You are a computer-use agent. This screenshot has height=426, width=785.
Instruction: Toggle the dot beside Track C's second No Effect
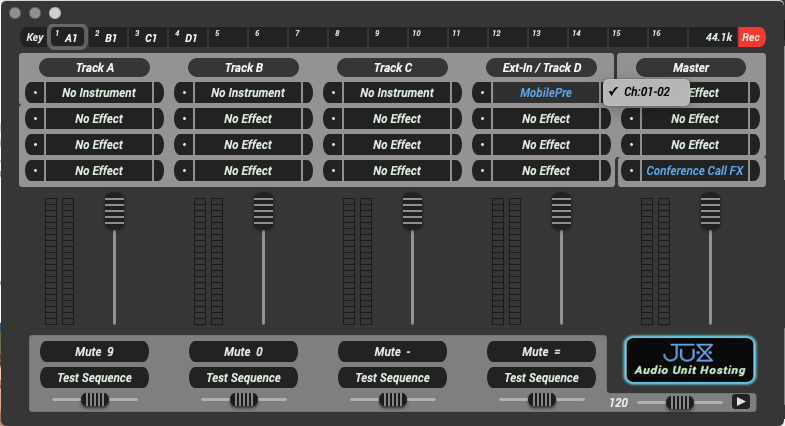click(x=333, y=145)
